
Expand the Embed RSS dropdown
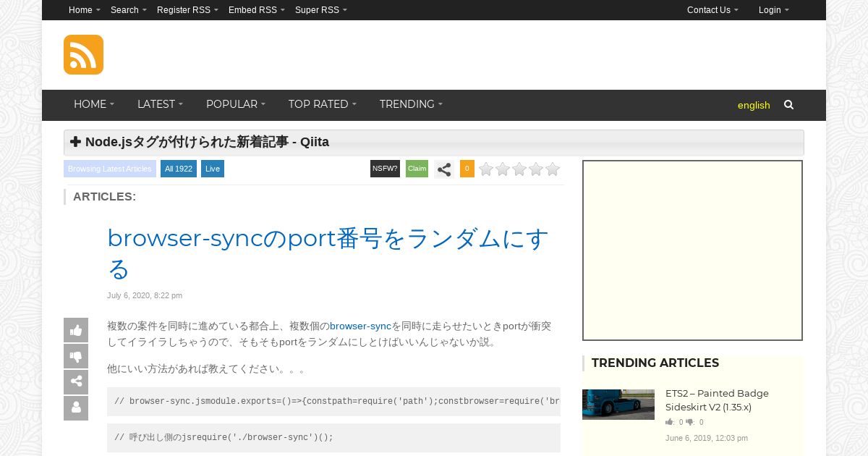point(257,10)
